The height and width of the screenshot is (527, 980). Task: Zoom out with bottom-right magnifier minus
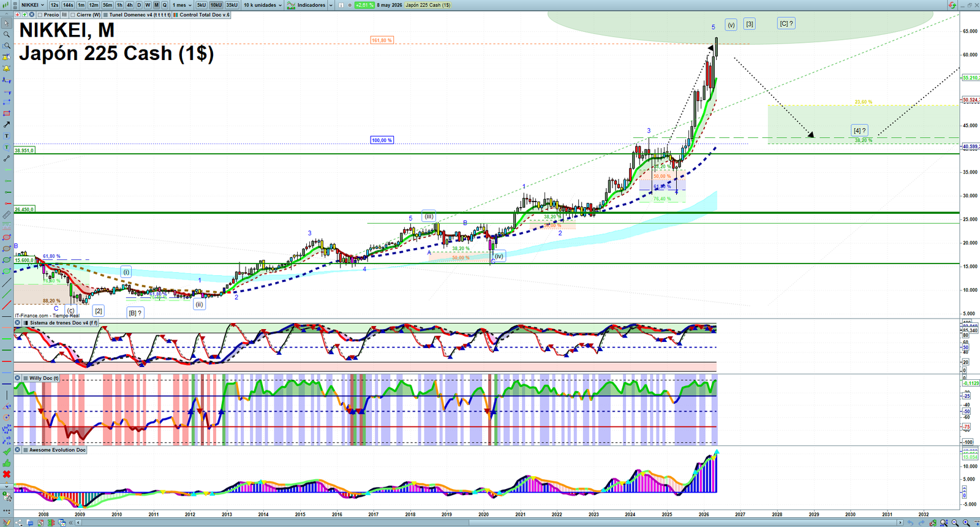[x=955, y=523]
